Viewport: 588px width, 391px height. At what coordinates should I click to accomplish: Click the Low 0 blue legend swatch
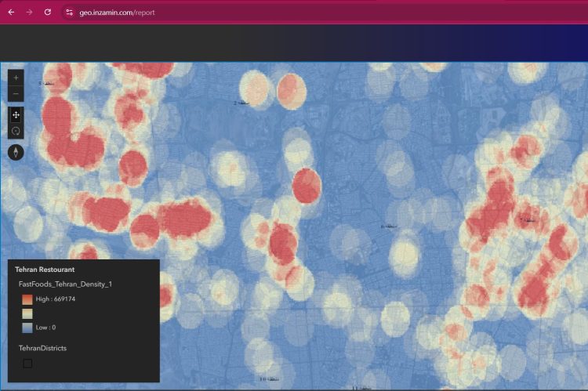[27, 327]
